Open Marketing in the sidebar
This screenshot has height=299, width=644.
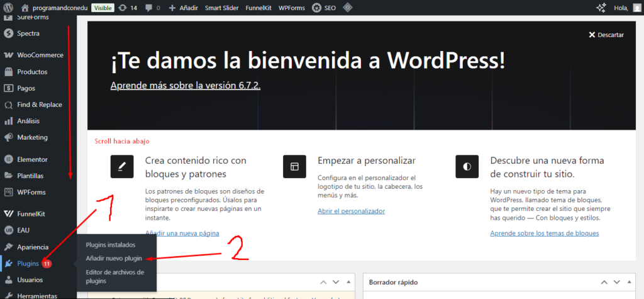[33, 137]
